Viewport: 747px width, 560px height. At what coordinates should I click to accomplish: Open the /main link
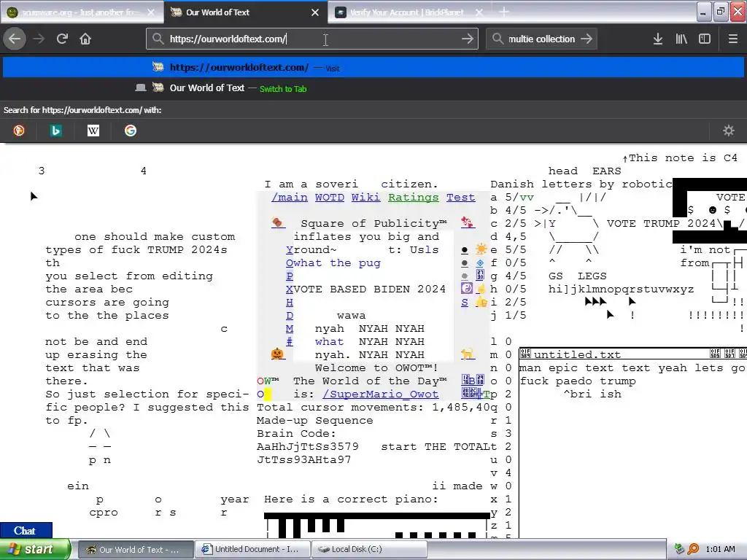[290, 197]
